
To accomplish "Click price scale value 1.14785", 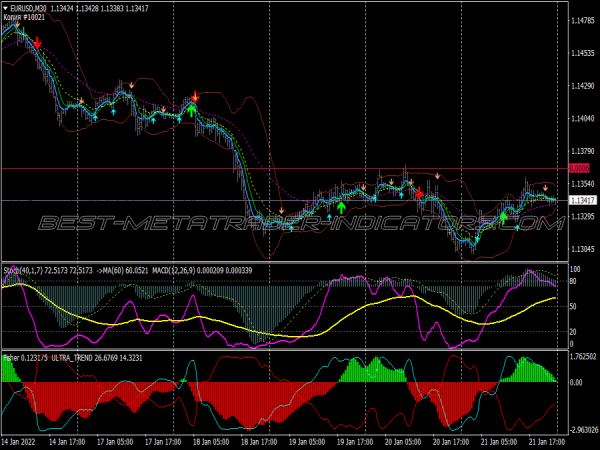I will [x=583, y=21].
